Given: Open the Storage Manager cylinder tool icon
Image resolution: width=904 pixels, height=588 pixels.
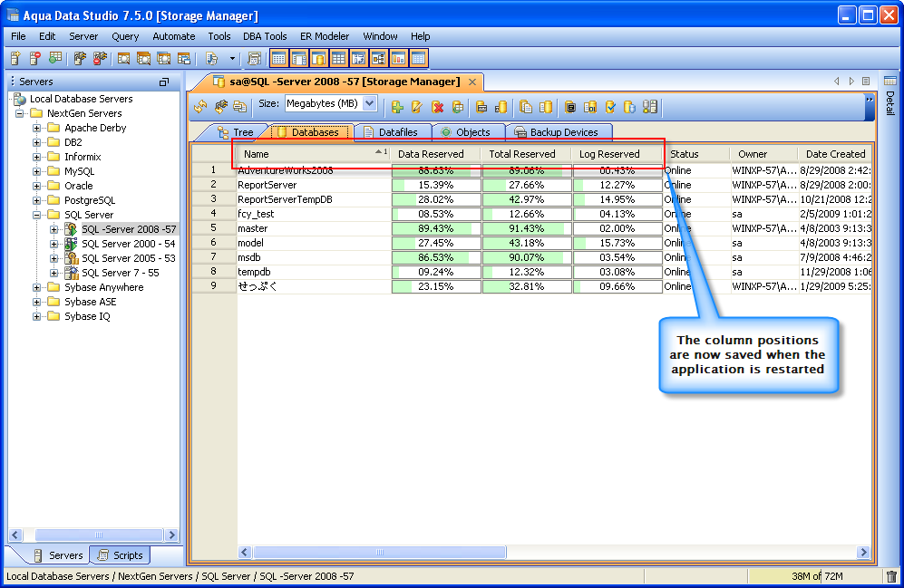Looking at the screenshot, I should click(319, 58).
